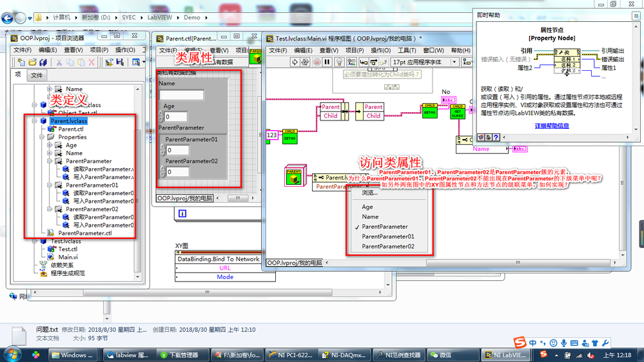Toggle Retain Wire Values button
The width and height of the screenshot is (644, 362).
click(x=351, y=62)
